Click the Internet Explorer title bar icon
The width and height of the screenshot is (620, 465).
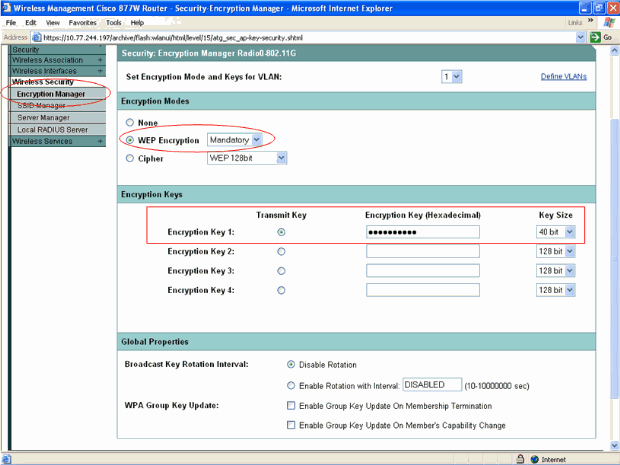point(6,8)
